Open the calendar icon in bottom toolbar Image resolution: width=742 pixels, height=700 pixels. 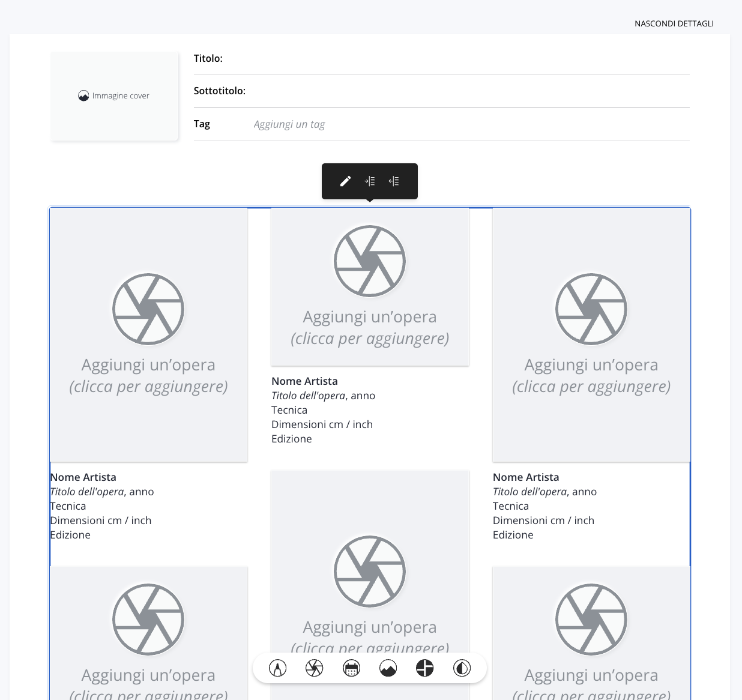point(351,668)
